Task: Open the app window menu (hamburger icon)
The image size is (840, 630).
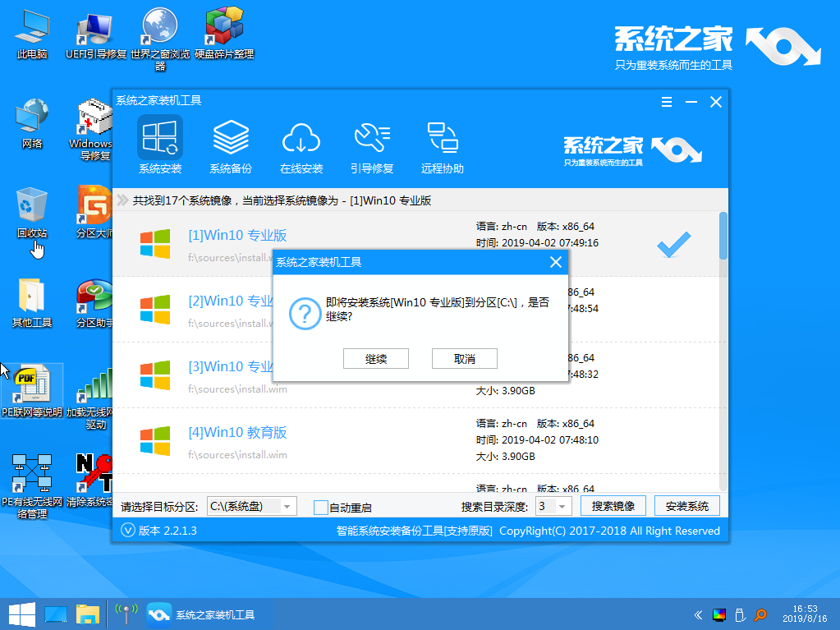Action: pyautogui.click(x=666, y=102)
